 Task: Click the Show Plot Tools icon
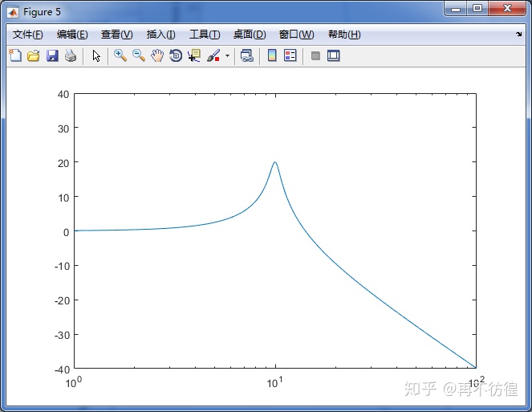pos(334,55)
